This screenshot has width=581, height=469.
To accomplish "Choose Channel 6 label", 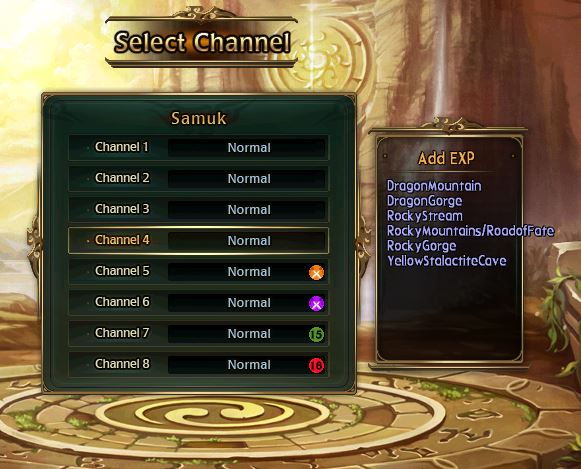I will click(x=122, y=302).
